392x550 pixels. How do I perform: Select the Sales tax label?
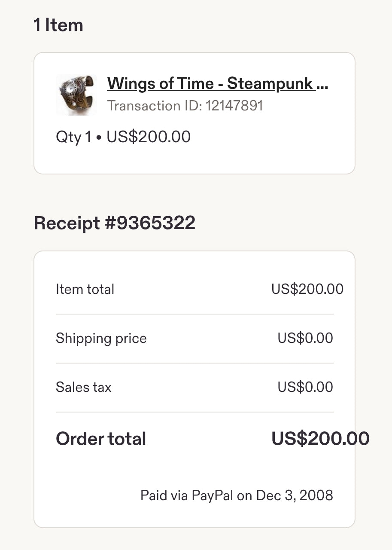tap(84, 387)
